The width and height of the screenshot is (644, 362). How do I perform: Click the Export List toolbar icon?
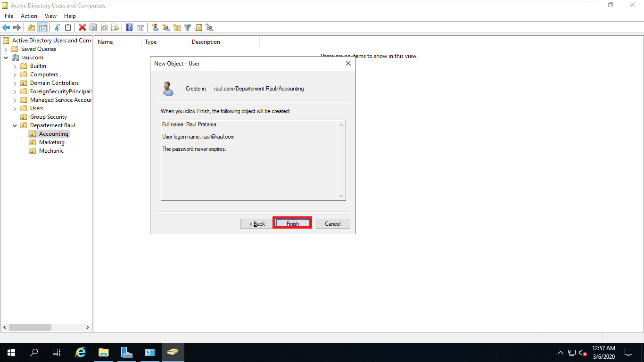(x=115, y=27)
